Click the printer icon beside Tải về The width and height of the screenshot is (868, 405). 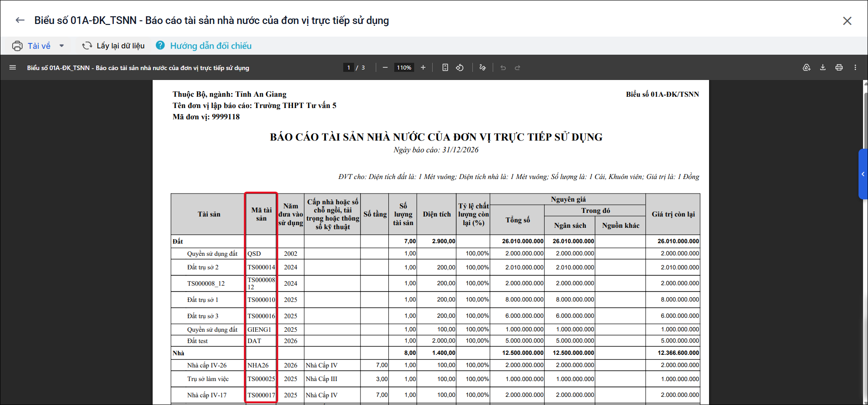coord(17,46)
